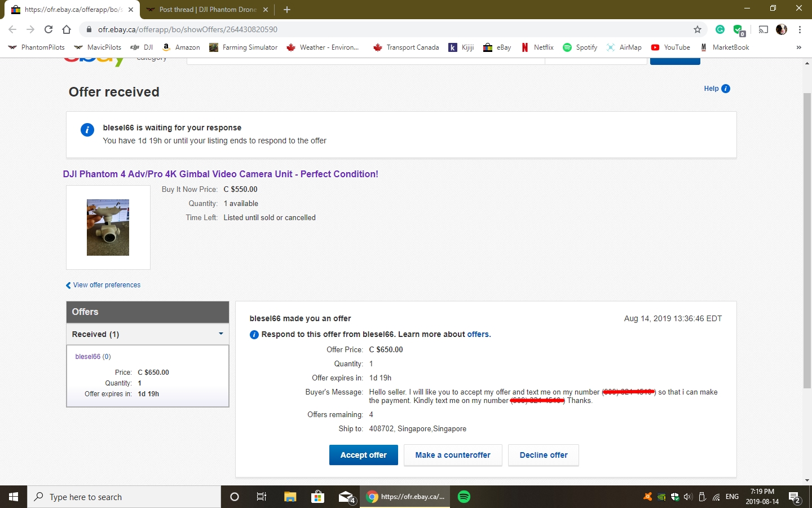Open the MavicPilots bookmark
The width and height of the screenshot is (812, 508).
tap(98, 47)
